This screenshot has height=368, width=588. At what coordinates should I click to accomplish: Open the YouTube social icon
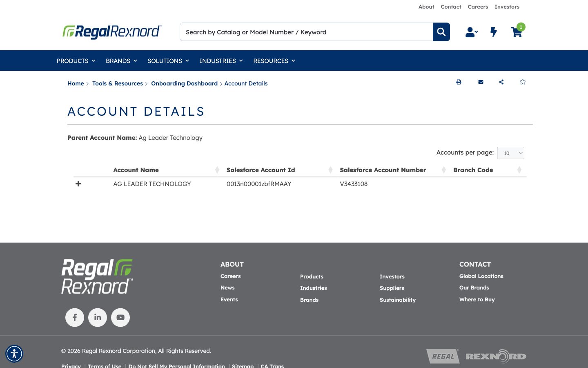pos(120,317)
